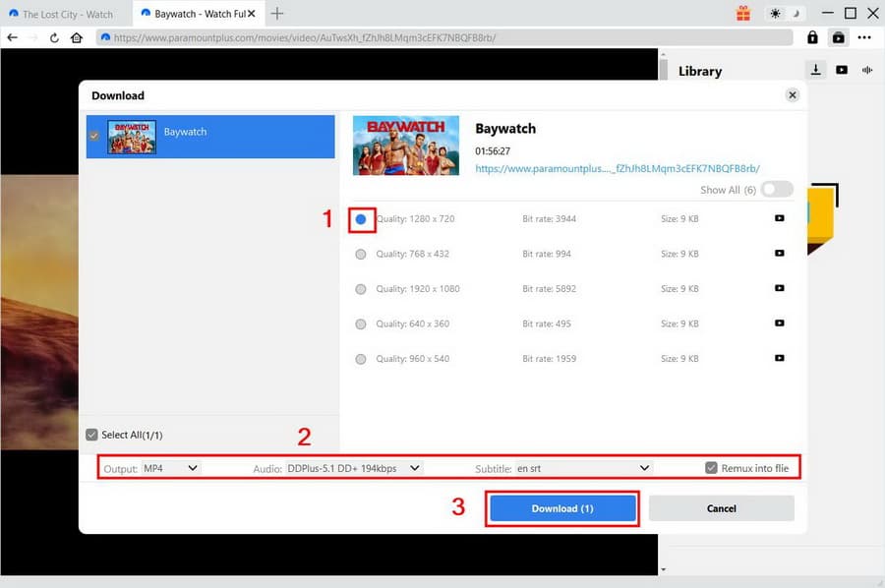Switch to The Lost City tab
Screen dimensions: 885x588
click(65, 14)
